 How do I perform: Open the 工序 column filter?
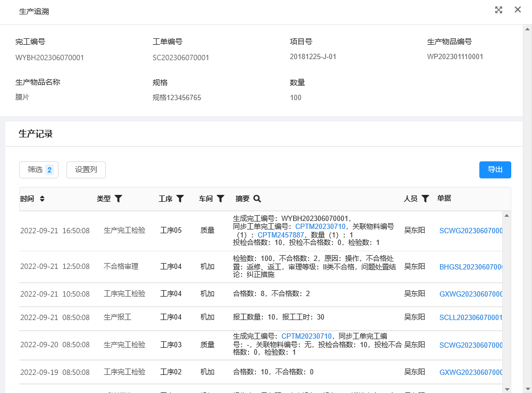point(180,199)
